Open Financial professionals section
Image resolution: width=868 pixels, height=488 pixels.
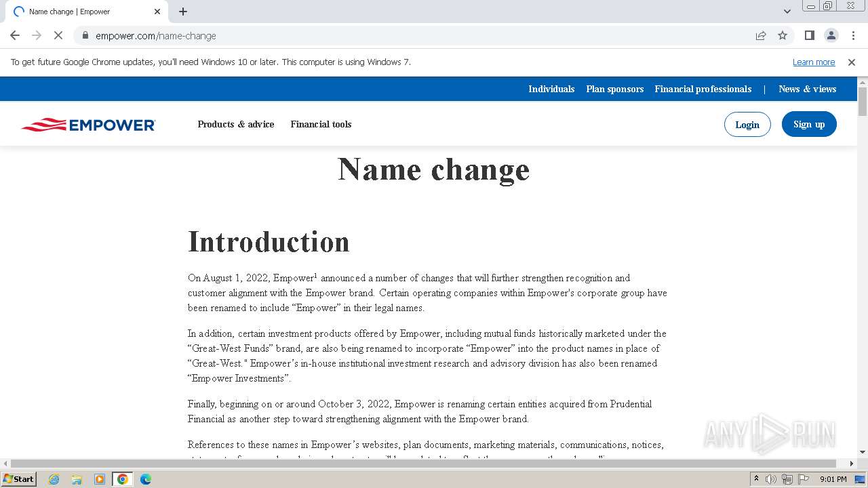703,89
